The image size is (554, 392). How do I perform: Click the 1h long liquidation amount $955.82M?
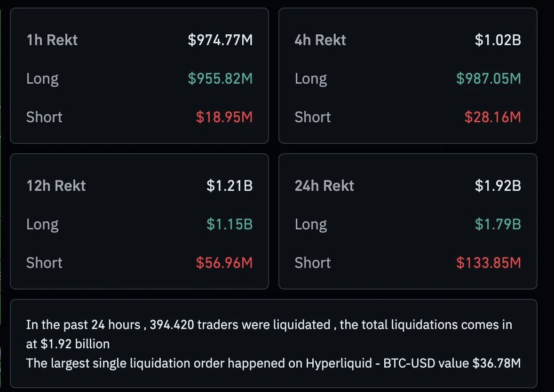click(x=220, y=78)
